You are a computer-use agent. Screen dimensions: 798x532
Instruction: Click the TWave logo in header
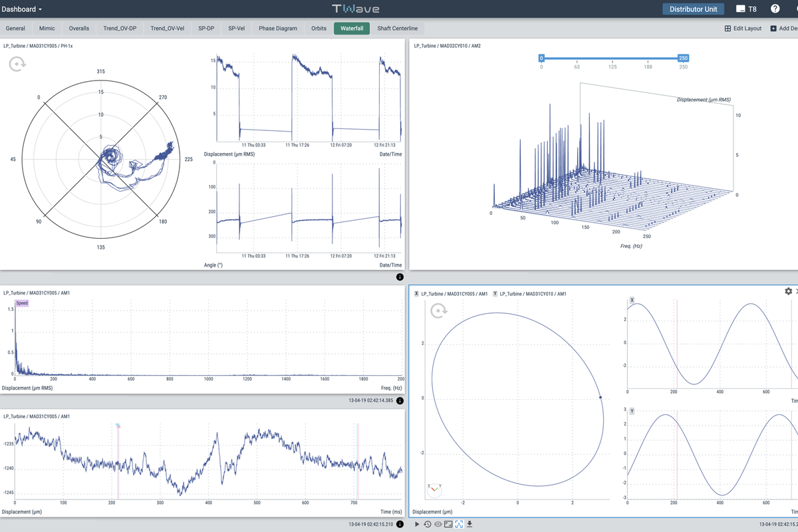[x=355, y=9]
